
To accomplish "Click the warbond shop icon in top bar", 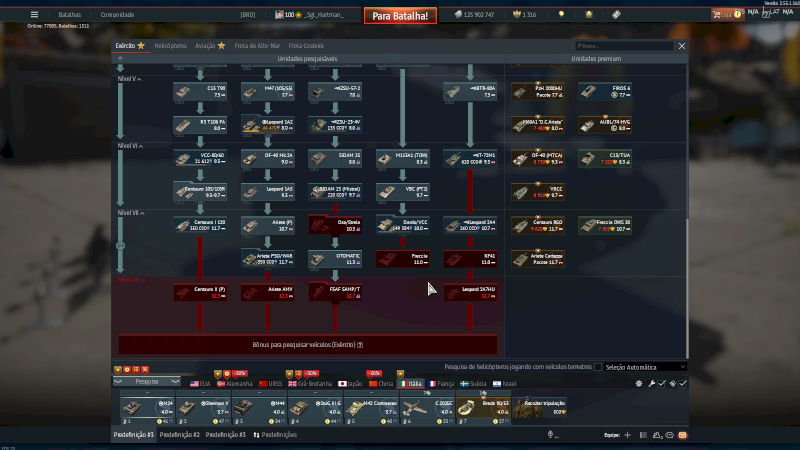I will pos(589,14).
